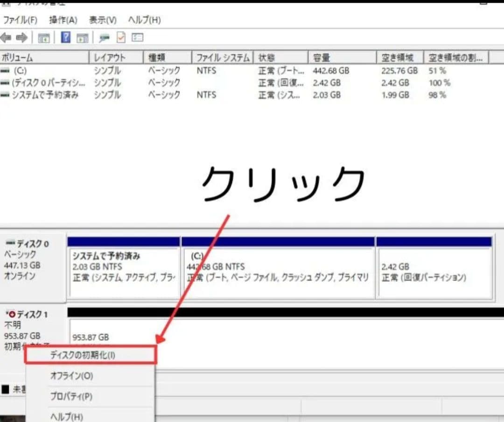Click the checklist settings toolbar icon

click(x=137, y=37)
